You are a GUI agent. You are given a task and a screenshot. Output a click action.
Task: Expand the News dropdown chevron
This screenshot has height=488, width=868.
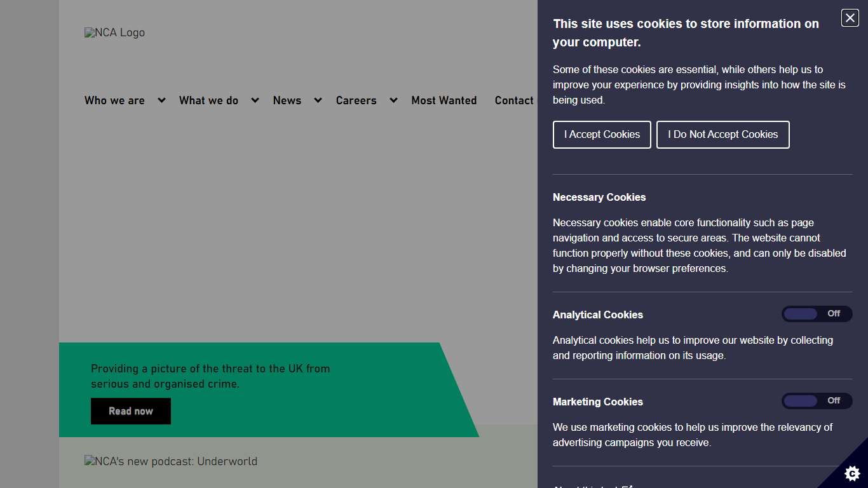[318, 100]
